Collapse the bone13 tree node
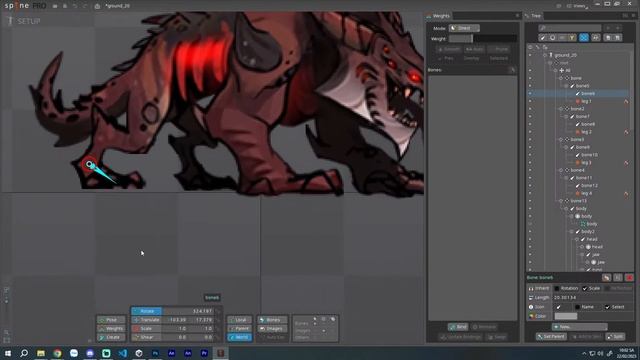 tap(561, 201)
